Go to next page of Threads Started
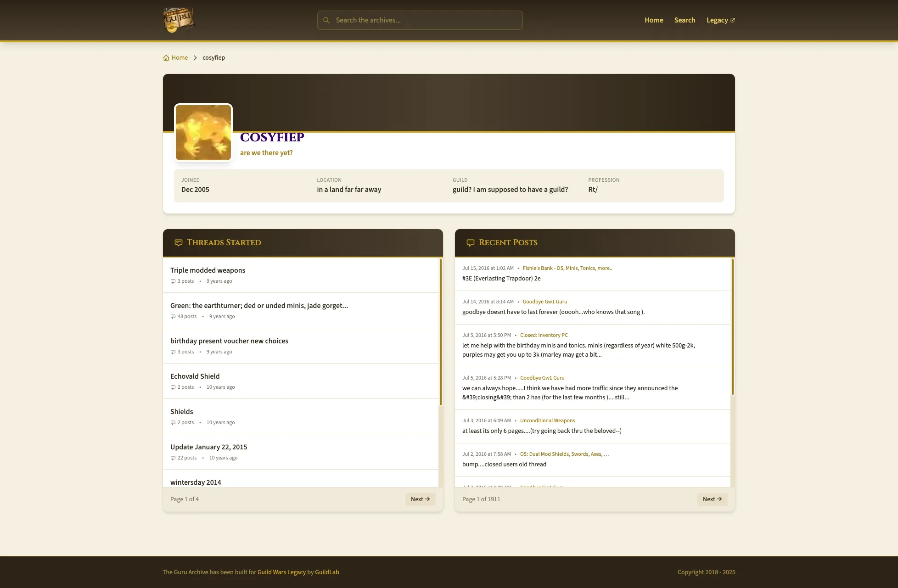 click(420, 499)
